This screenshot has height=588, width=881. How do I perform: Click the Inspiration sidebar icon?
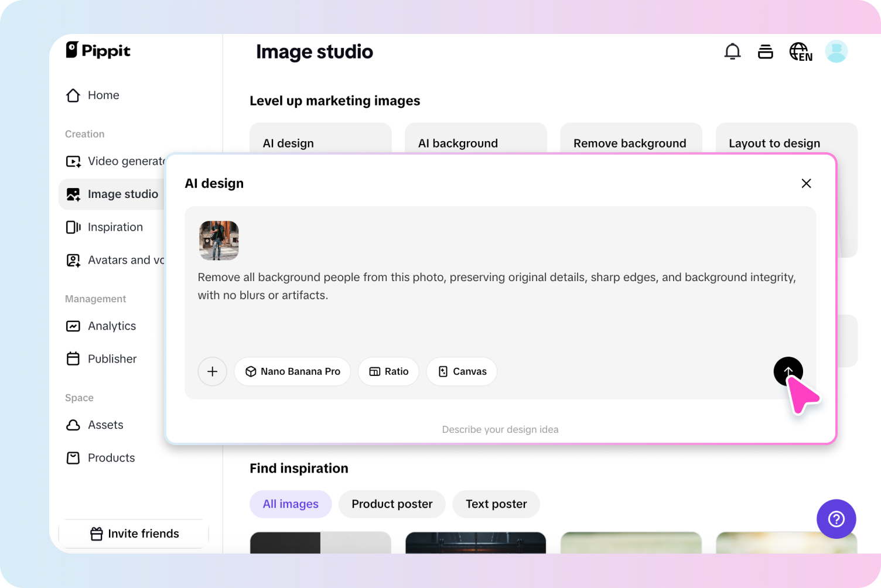pos(73,227)
